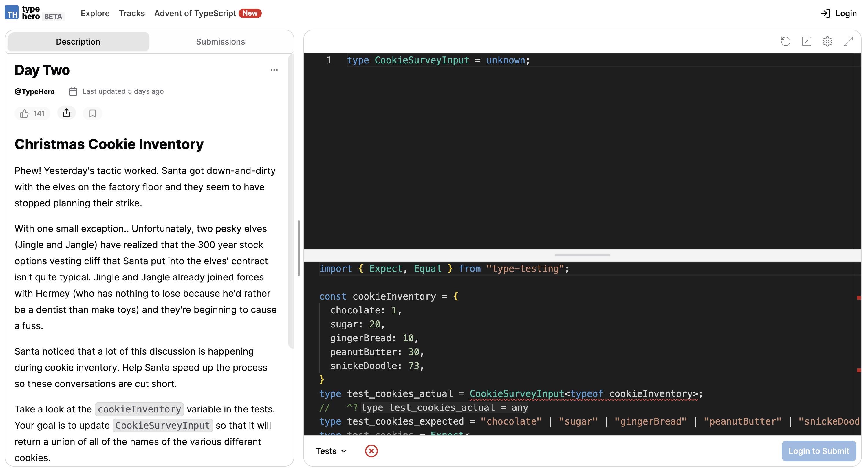The image size is (868, 473).
Task: Share the Day Two challenge
Action: pyautogui.click(x=66, y=113)
